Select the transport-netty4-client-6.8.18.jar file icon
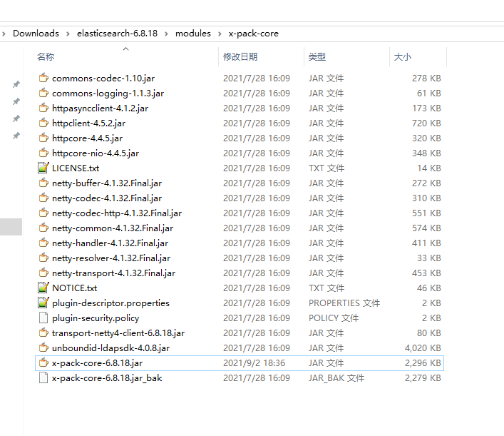The width and height of the screenshot is (504, 436). pos(43,333)
